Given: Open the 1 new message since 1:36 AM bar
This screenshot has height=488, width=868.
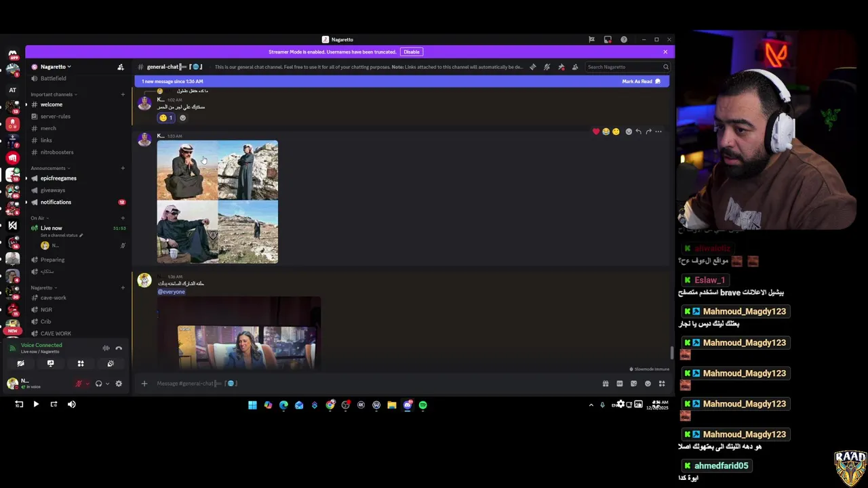Looking at the screenshot, I should (401, 81).
